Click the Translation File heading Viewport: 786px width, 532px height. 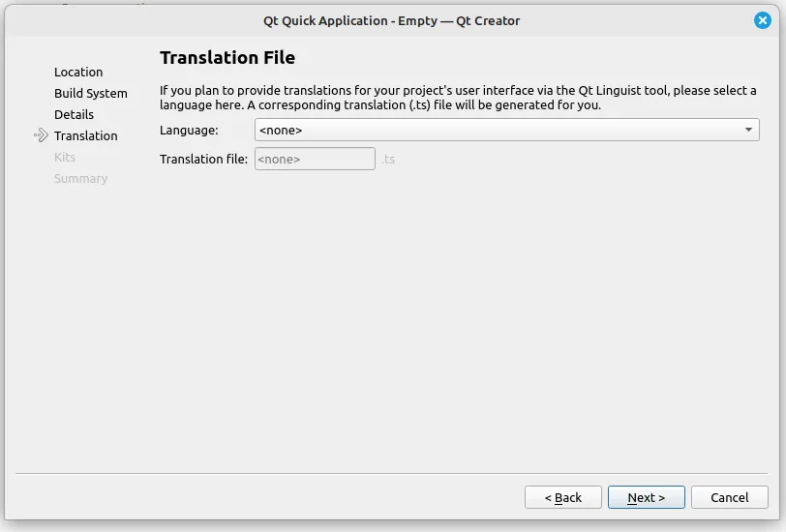[x=227, y=58]
